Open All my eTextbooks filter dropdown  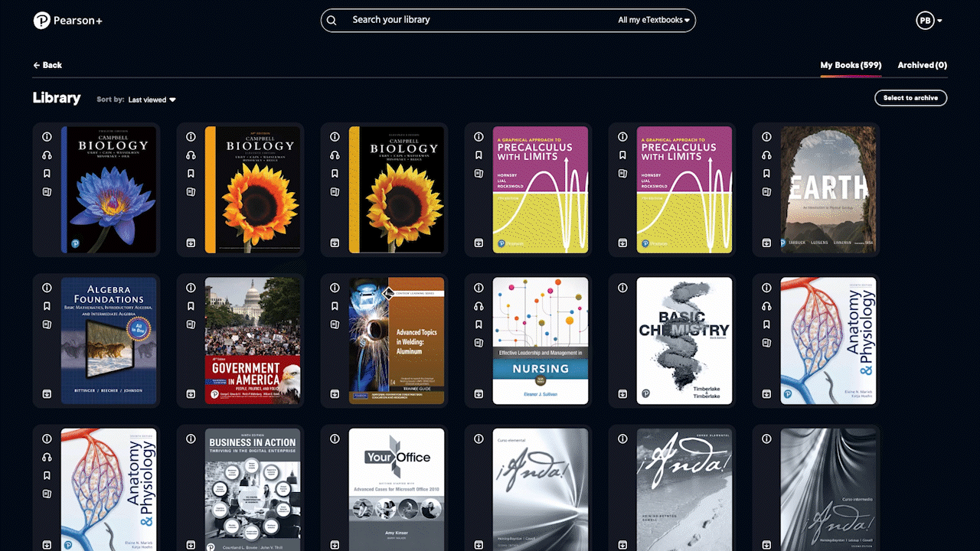pyautogui.click(x=654, y=20)
